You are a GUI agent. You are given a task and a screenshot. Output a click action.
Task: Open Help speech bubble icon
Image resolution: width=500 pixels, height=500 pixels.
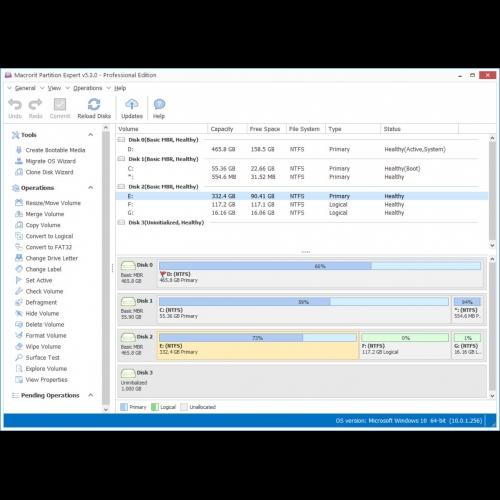159,104
